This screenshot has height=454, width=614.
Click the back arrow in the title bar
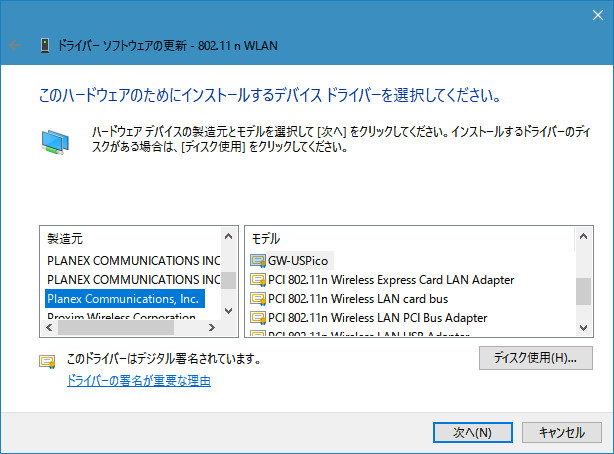(x=14, y=45)
